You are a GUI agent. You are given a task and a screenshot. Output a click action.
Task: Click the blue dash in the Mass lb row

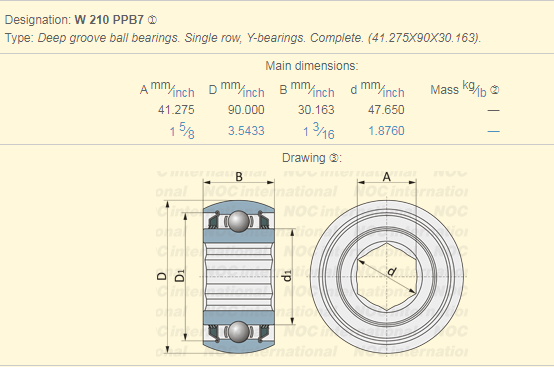tap(493, 131)
